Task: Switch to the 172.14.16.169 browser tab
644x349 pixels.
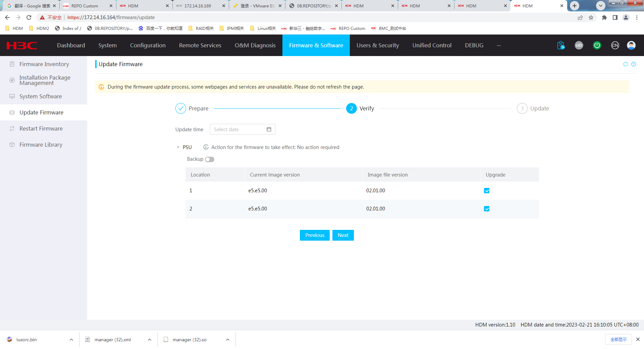Action: pyautogui.click(x=201, y=6)
